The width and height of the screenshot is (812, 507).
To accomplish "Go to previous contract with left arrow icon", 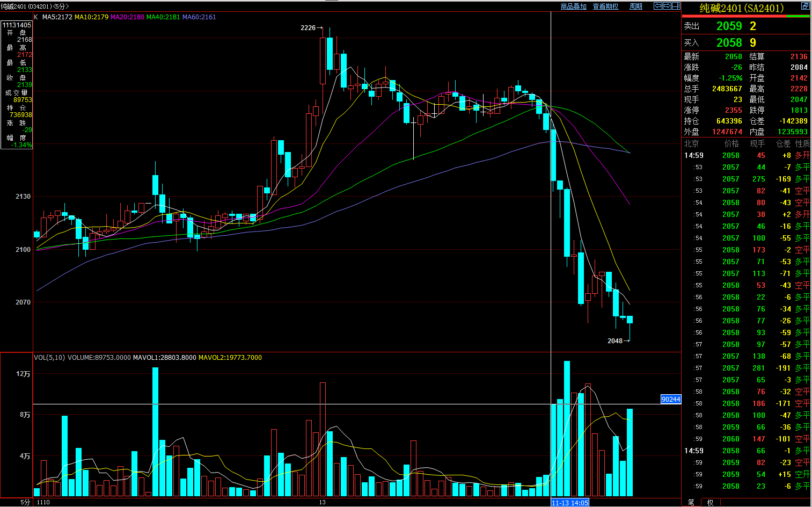I will (x=657, y=6).
